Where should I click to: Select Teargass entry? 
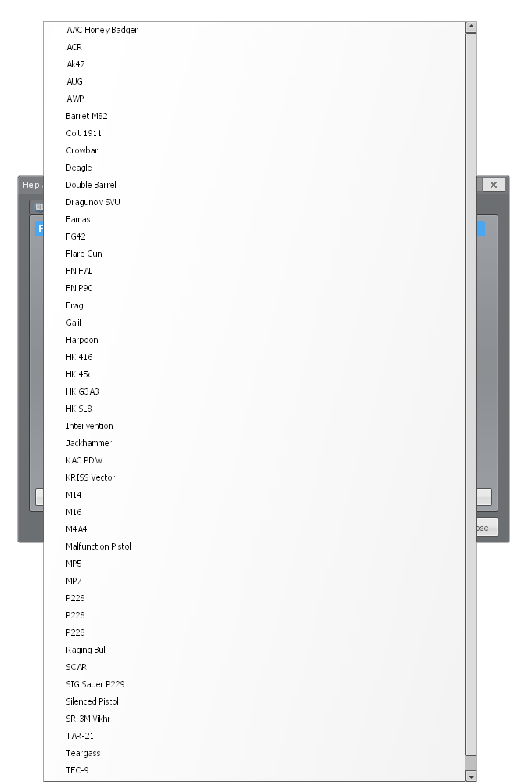254,752
